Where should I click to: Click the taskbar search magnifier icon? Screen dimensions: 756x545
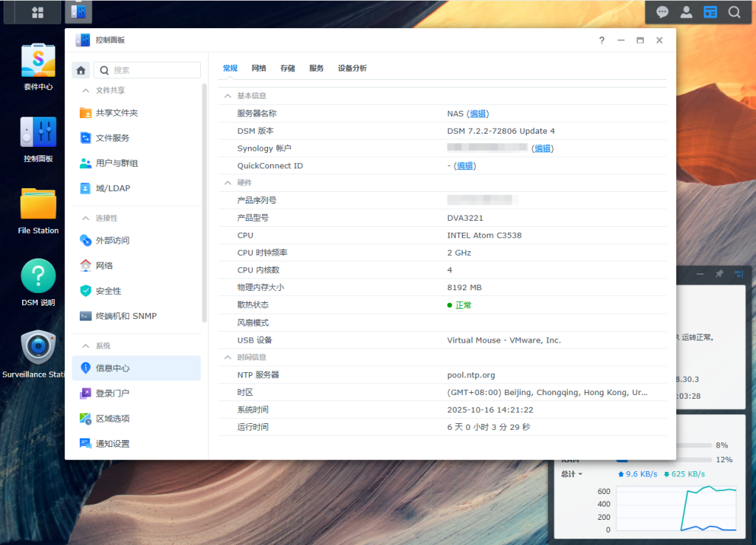[x=734, y=12]
